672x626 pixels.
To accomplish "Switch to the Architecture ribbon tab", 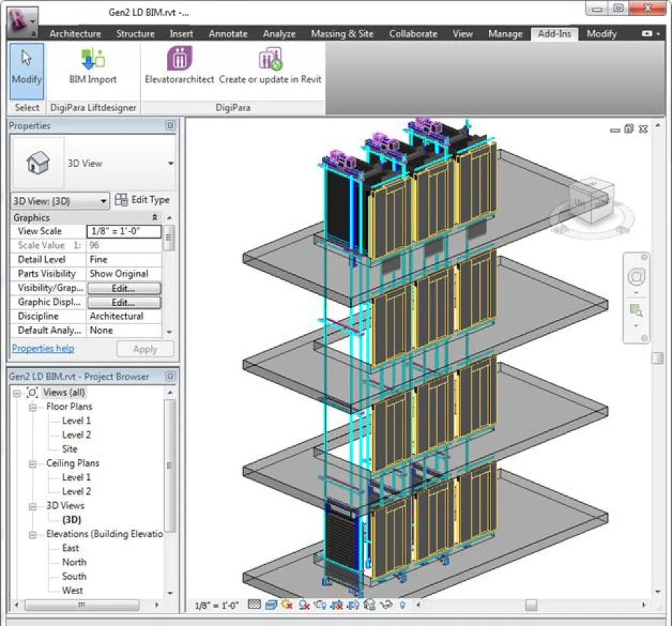I will pyautogui.click(x=74, y=33).
